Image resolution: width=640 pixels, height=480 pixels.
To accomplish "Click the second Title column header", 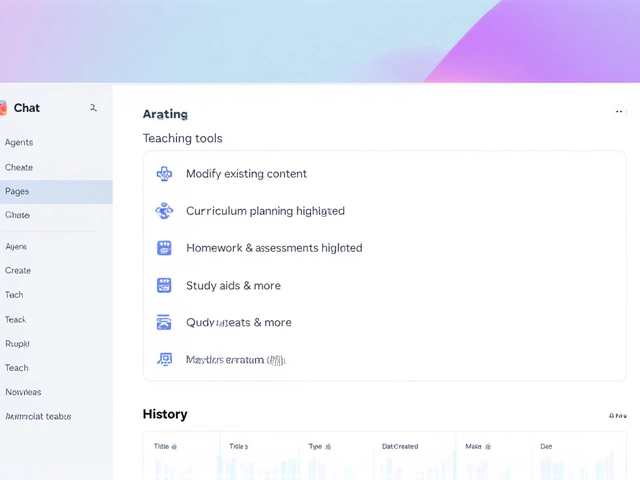I will pos(239,447).
